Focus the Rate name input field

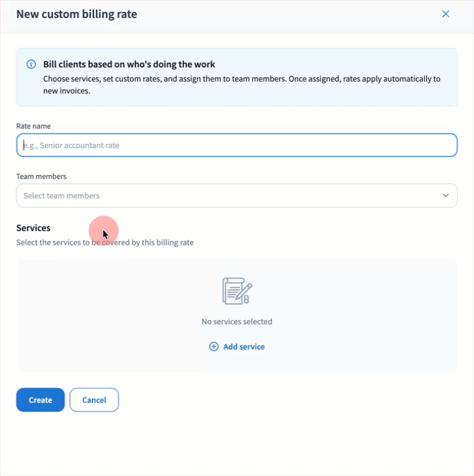point(236,145)
